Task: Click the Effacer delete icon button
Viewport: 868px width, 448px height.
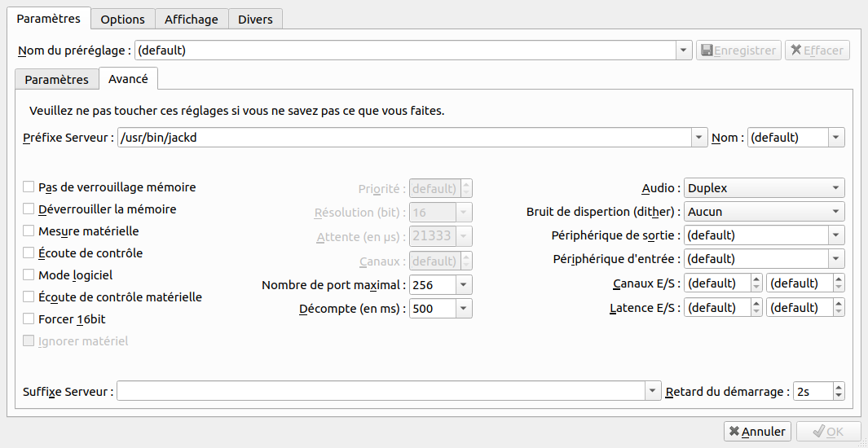Action: [x=817, y=51]
